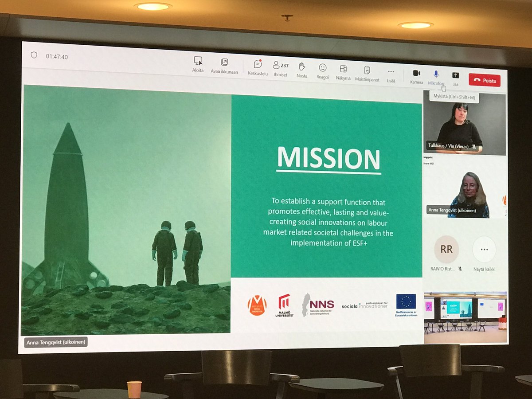Screen dimensions: 532x399
Task: Mute the Mikrofoni microphone
Action: [x=436, y=78]
